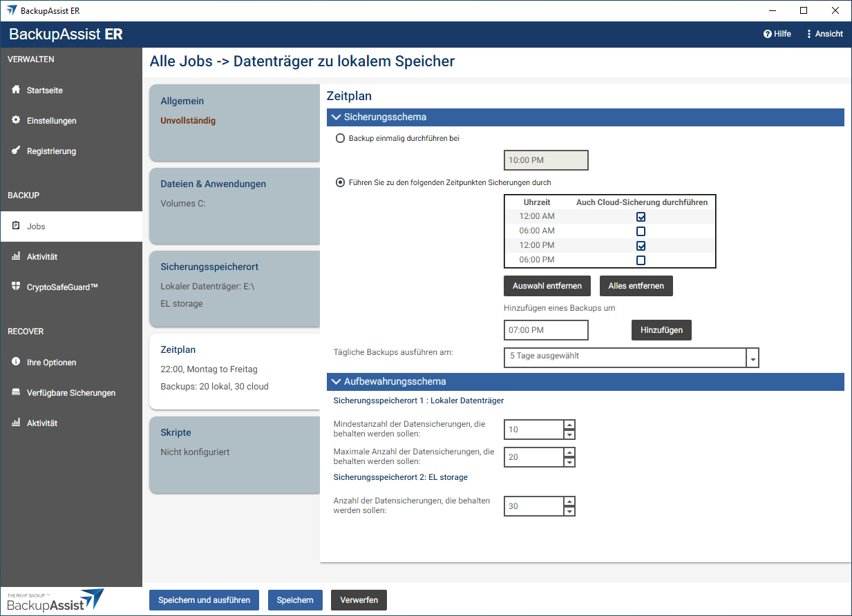Open CryptoSafeGuard shield icon
The image size is (852, 616).
point(16,287)
